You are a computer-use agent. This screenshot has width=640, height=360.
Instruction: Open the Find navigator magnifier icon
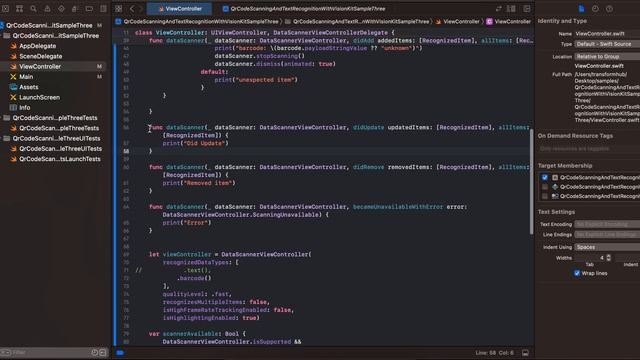pos(33,9)
